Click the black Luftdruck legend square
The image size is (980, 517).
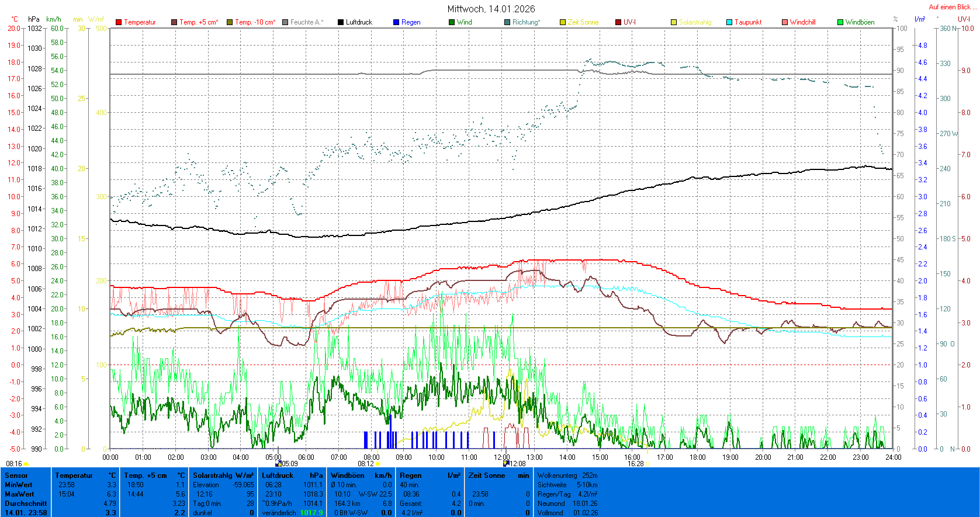pyautogui.click(x=341, y=22)
